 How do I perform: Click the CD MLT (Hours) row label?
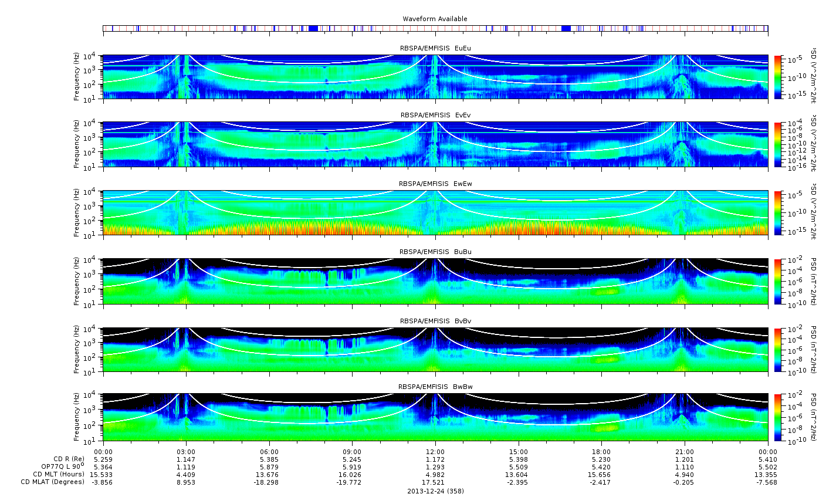point(58,474)
